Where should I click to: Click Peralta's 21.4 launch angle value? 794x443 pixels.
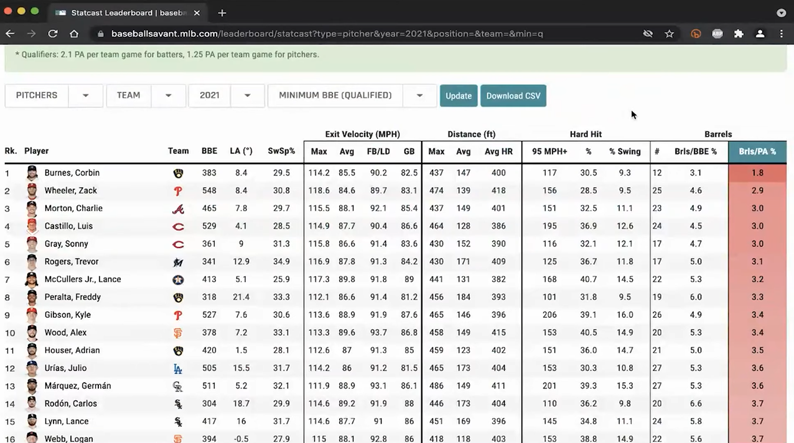(x=241, y=297)
